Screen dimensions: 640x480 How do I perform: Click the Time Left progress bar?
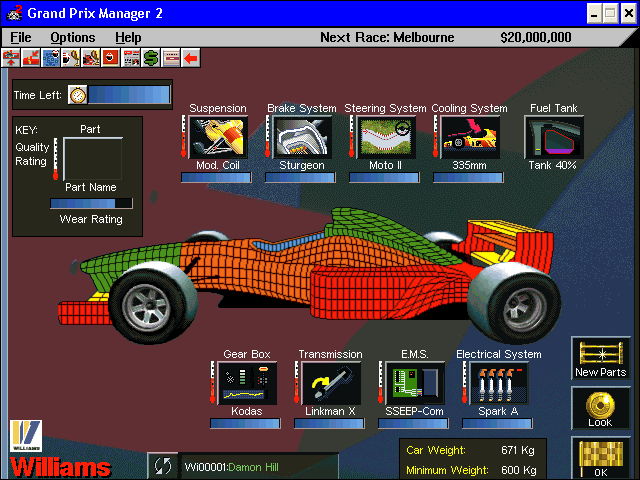click(129, 95)
